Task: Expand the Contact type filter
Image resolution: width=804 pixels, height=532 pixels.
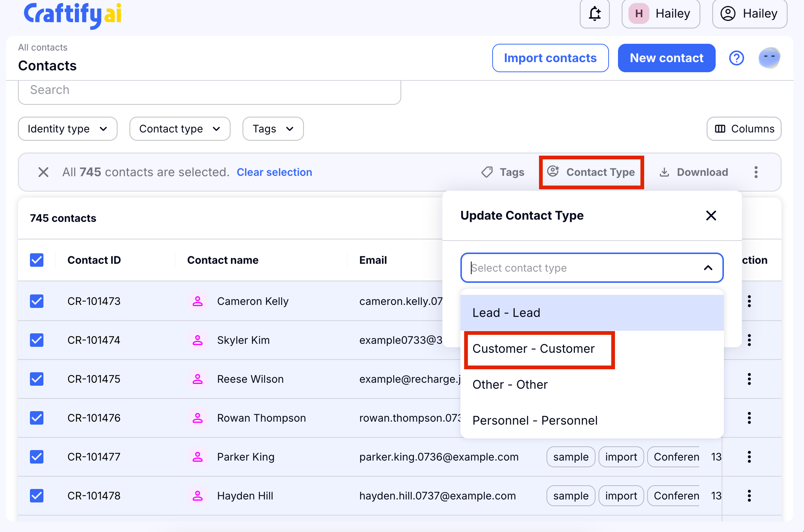Action: 180,129
